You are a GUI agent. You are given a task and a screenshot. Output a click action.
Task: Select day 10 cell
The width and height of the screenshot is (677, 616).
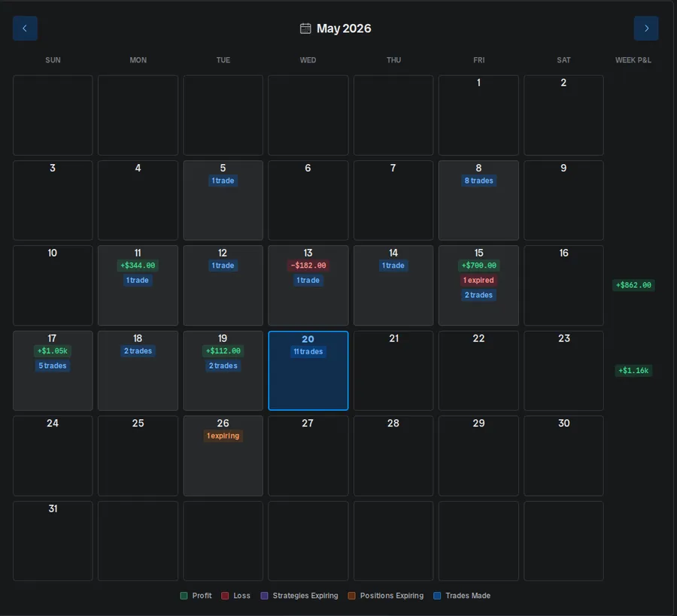pos(53,285)
